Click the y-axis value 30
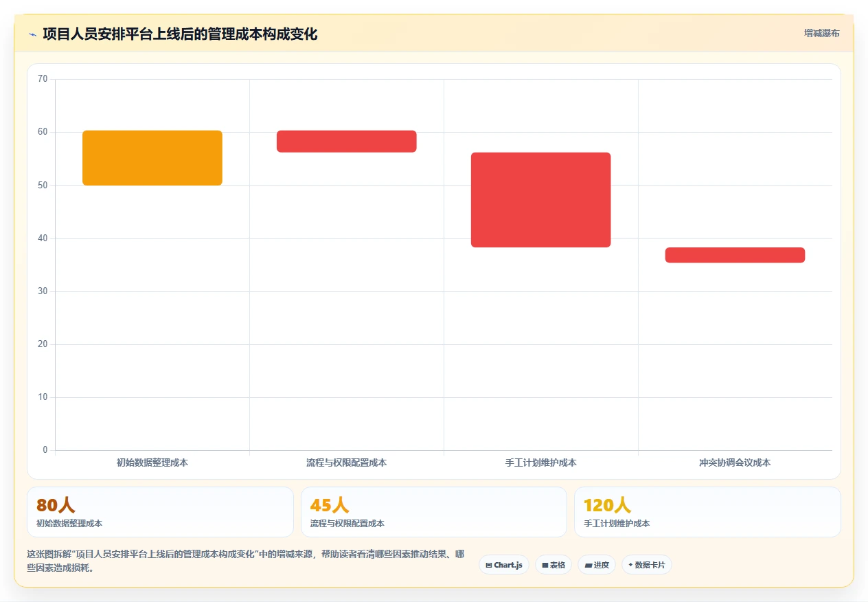Image resolution: width=868 pixels, height=602 pixels. pos(43,291)
